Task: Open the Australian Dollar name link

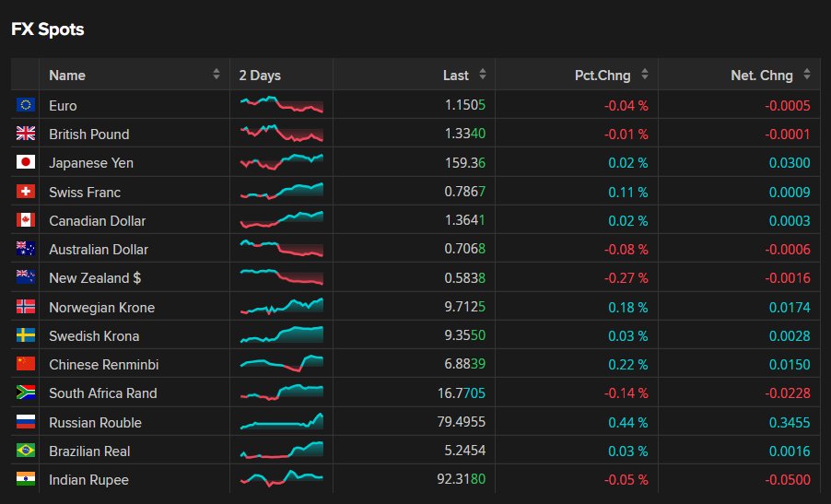Action: [x=99, y=249]
